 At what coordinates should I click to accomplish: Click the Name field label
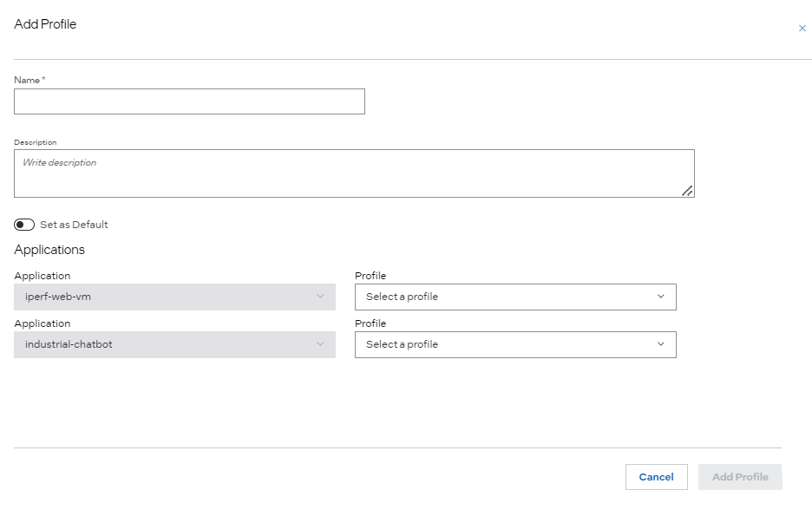pos(27,80)
